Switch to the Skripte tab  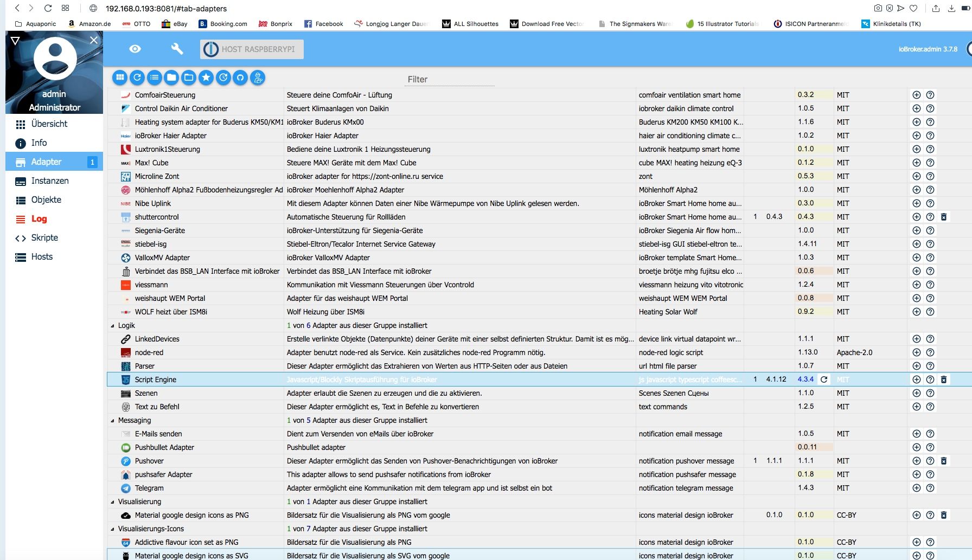[54, 238]
